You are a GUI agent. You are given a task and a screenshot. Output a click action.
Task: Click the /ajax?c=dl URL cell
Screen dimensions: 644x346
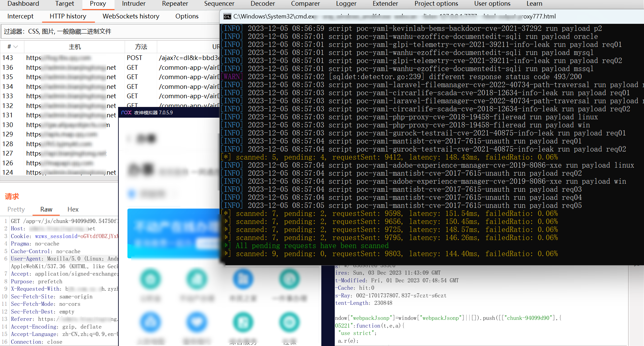tap(189, 58)
